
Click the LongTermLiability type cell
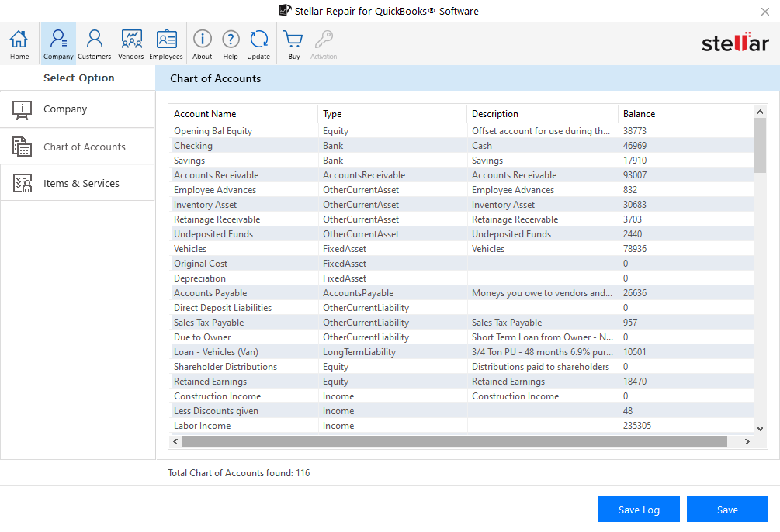point(359,352)
